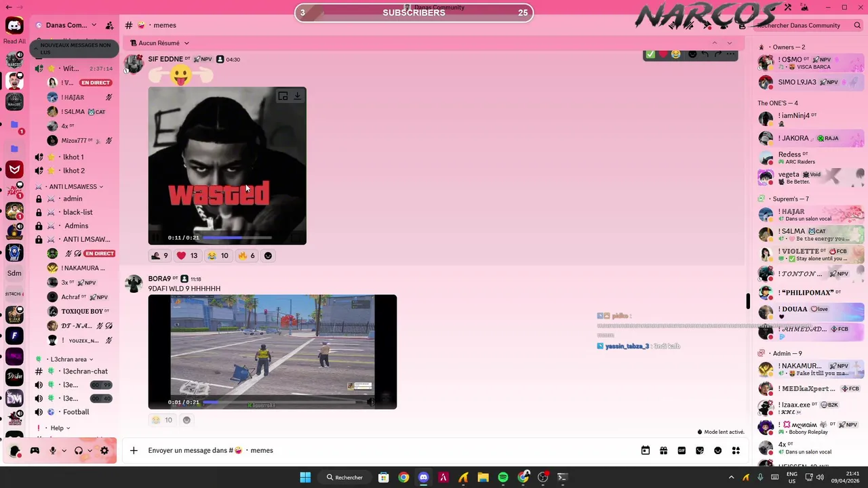Pop out the wasted video player

(x=283, y=96)
